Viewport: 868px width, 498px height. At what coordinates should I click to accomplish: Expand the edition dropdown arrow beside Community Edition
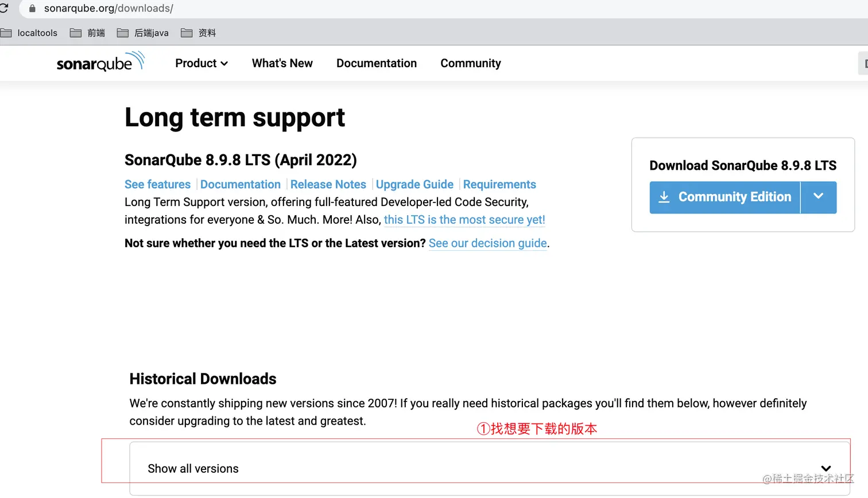pyautogui.click(x=819, y=197)
